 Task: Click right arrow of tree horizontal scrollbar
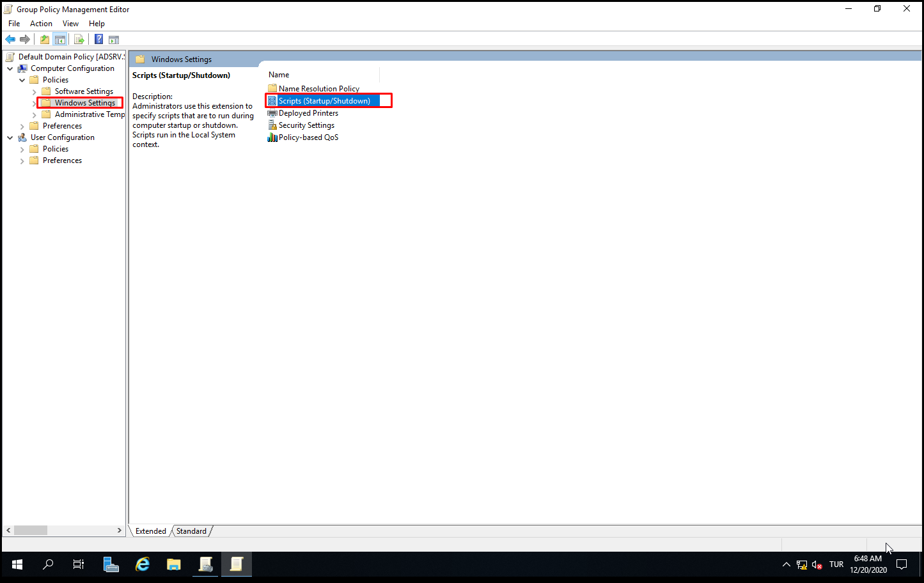tap(119, 531)
